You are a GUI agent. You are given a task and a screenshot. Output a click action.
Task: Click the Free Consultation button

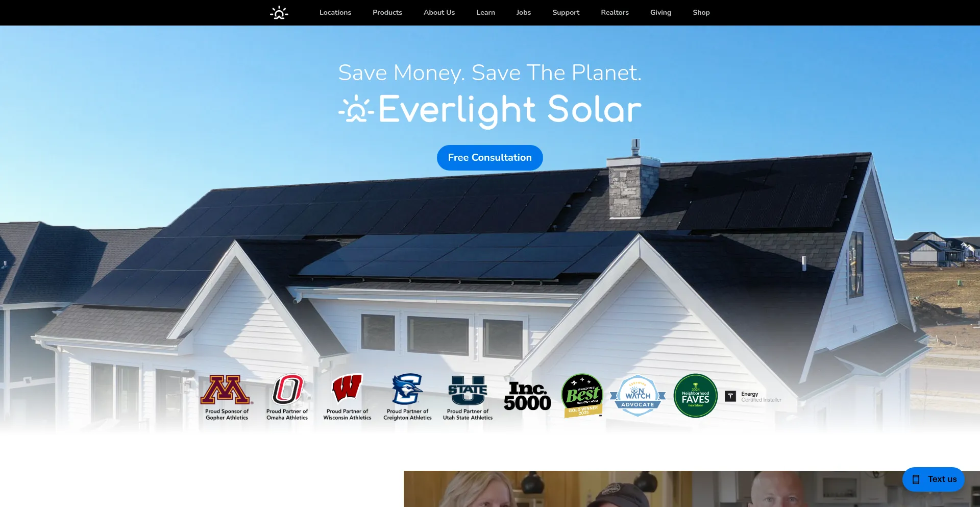490,158
